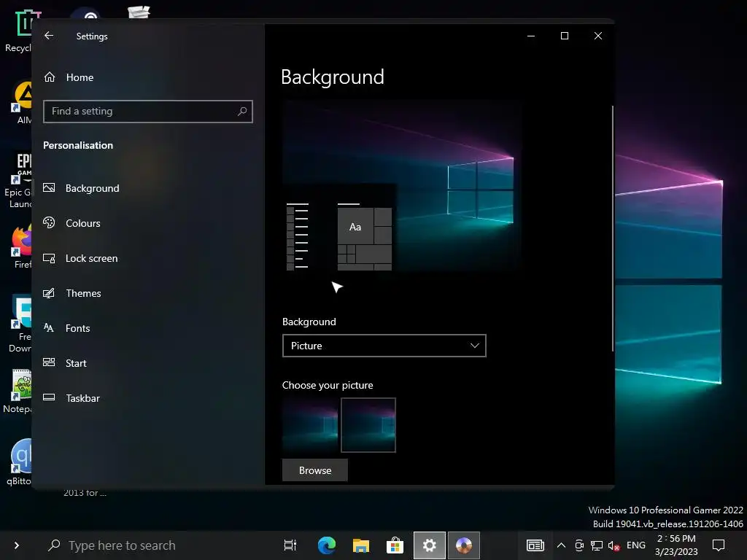Image resolution: width=747 pixels, height=560 pixels.
Task: Select Background in the sidebar
Action: click(81, 188)
